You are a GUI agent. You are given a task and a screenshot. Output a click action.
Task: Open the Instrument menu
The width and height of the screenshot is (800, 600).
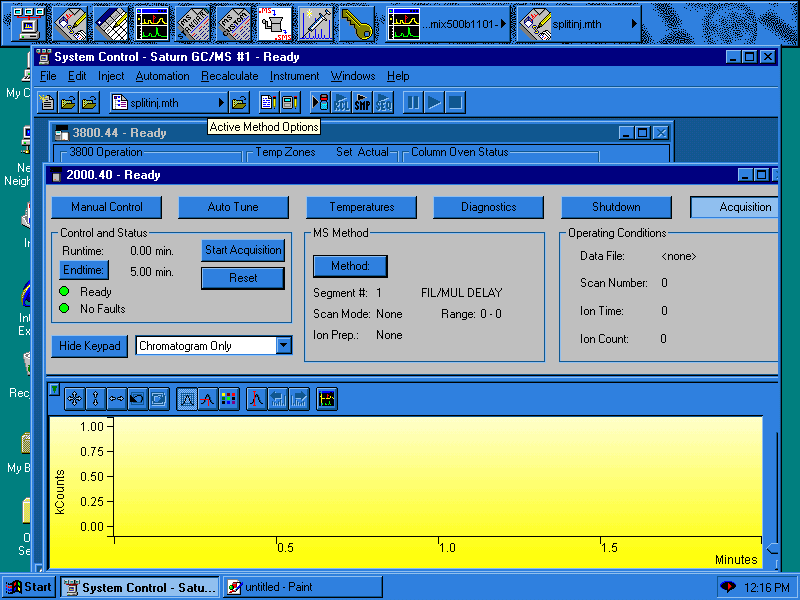pyautogui.click(x=294, y=77)
